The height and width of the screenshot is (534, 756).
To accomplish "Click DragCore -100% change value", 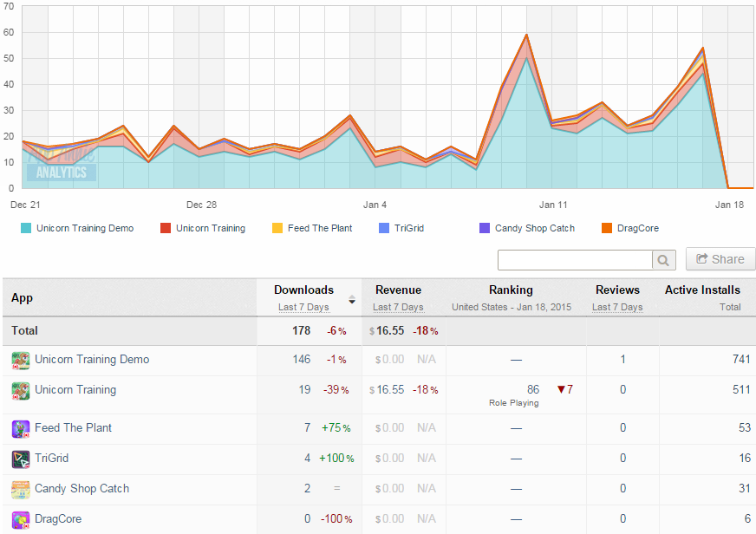I will point(336,519).
